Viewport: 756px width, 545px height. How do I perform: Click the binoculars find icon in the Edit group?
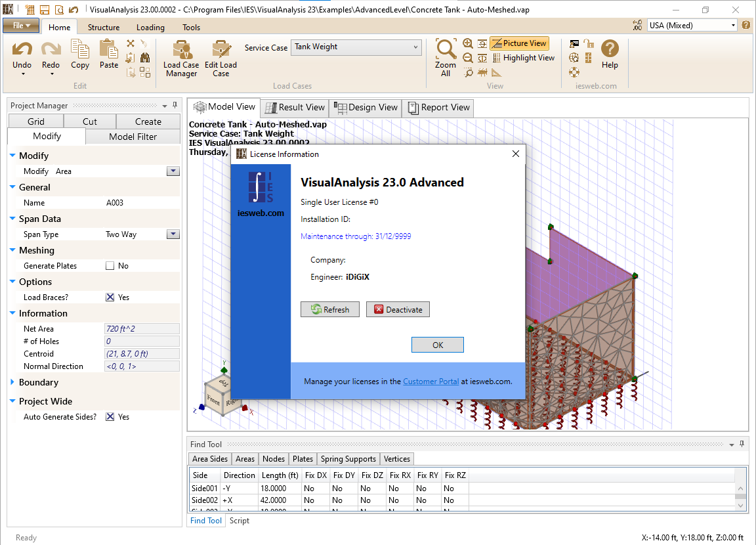pyautogui.click(x=144, y=58)
